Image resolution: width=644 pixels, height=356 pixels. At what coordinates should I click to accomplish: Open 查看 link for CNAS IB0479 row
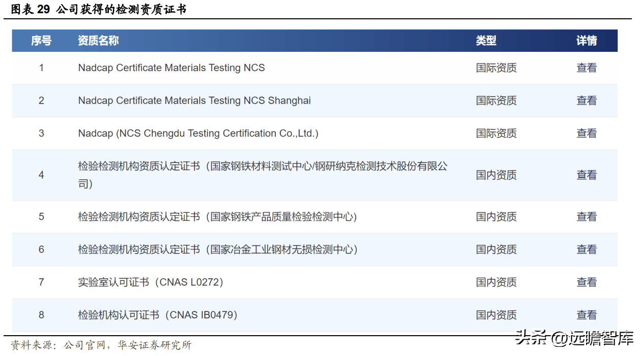(587, 315)
